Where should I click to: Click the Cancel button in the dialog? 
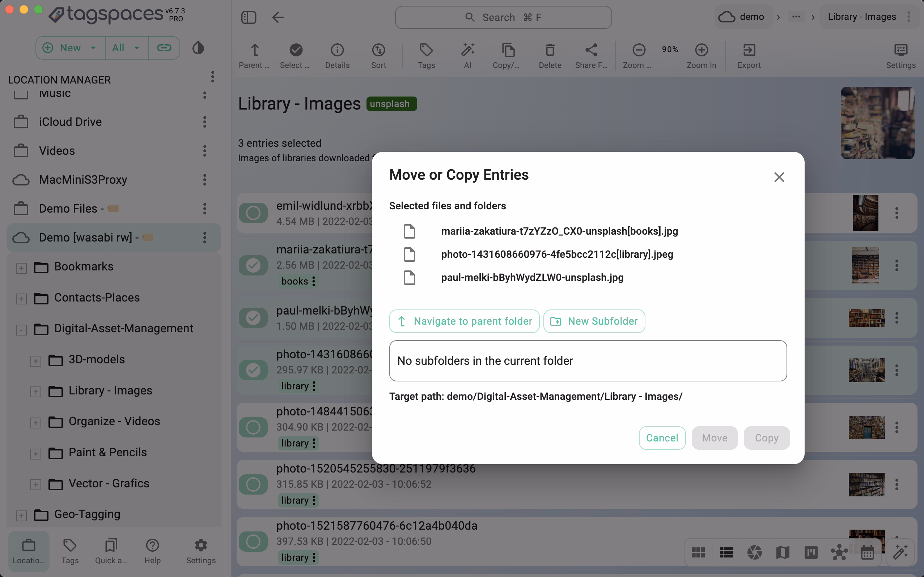click(662, 438)
